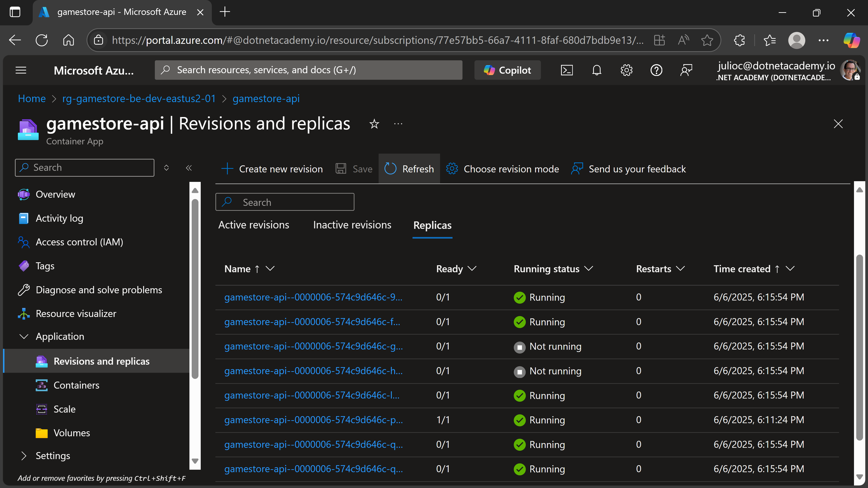868x488 pixels.
Task: Refresh the replicas list
Action: click(409, 169)
